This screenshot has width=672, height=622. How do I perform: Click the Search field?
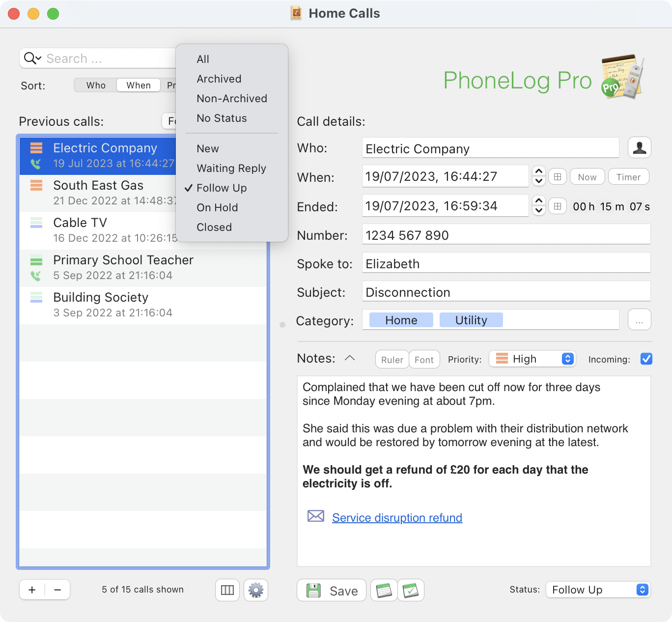point(98,58)
